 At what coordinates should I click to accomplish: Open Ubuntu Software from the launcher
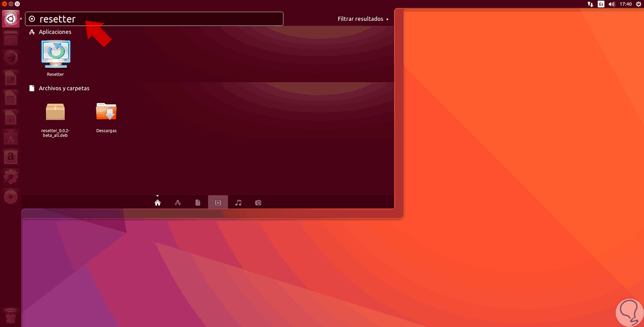[x=10, y=137]
